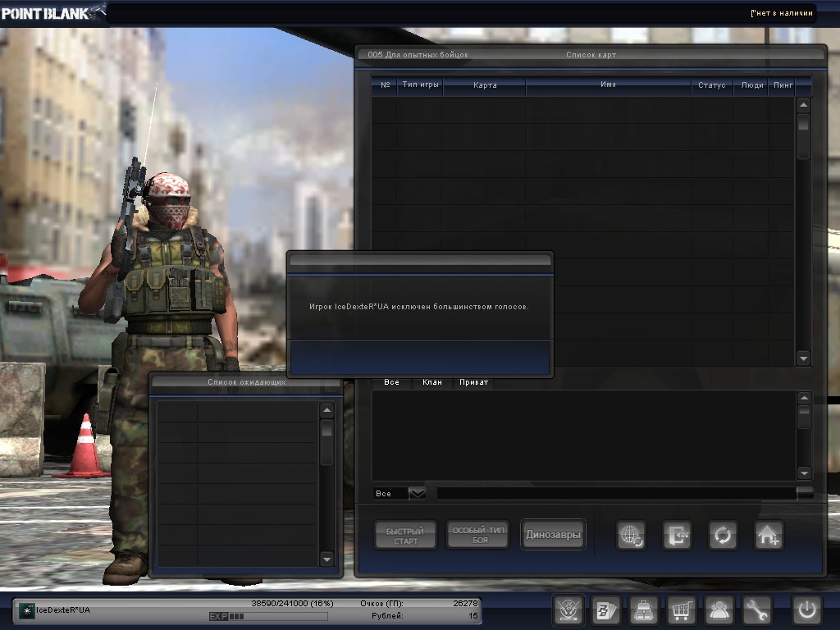This screenshot has width=840, height=630.
Task: Click the vote-kick message about IceDexteR*UA
Action: point(419,307)
